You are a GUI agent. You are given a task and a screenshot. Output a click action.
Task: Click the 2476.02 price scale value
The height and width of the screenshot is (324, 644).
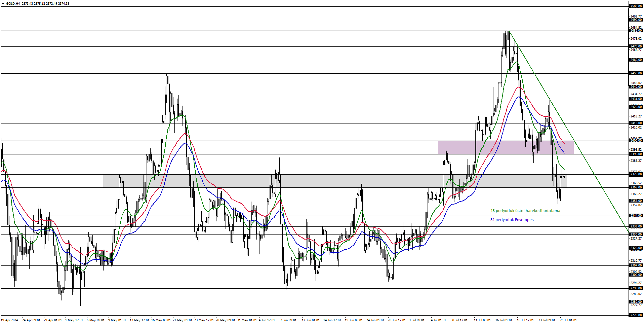[x=636, y=39]
